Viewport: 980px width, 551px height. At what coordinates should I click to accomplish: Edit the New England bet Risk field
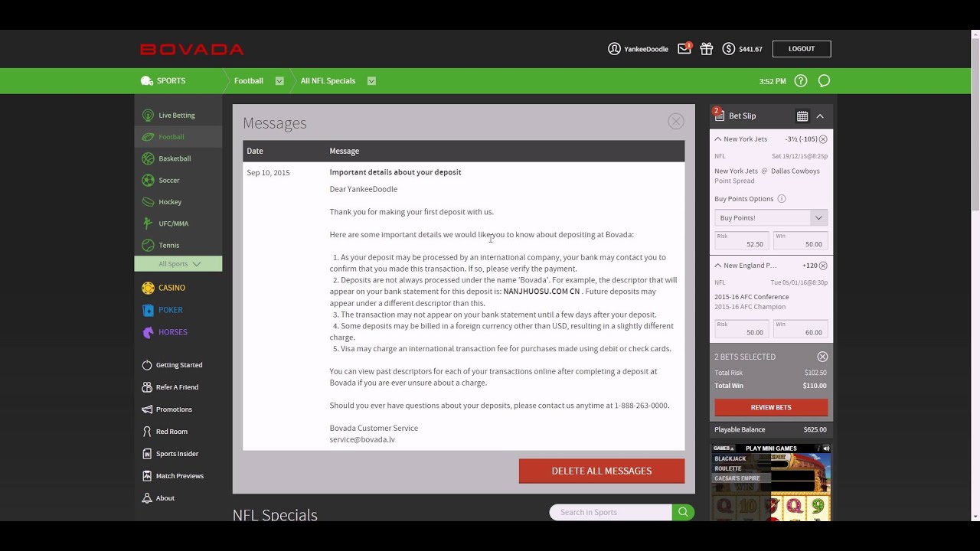pyautogui.click(x=741, y=329)
